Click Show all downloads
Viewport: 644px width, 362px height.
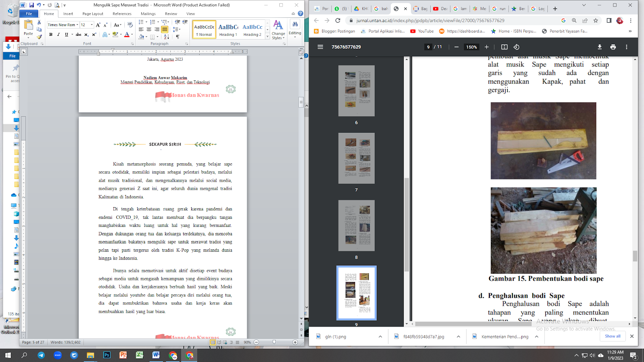(613, 336)
